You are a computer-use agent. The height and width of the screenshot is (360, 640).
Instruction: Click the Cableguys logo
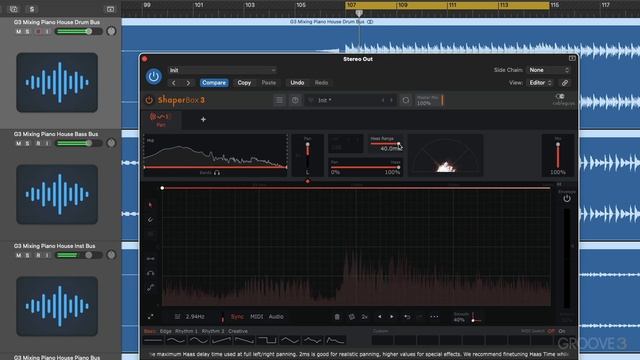(563, 99)
